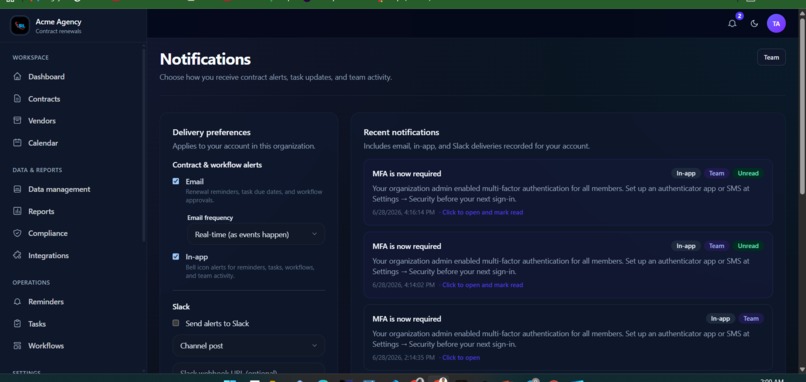
Task: Click the Team button at top right
Action: click(x=771, y=57)
